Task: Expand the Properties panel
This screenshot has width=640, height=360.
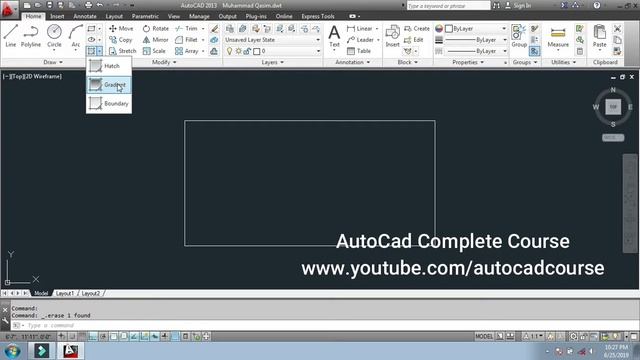Action: (468, 62)
